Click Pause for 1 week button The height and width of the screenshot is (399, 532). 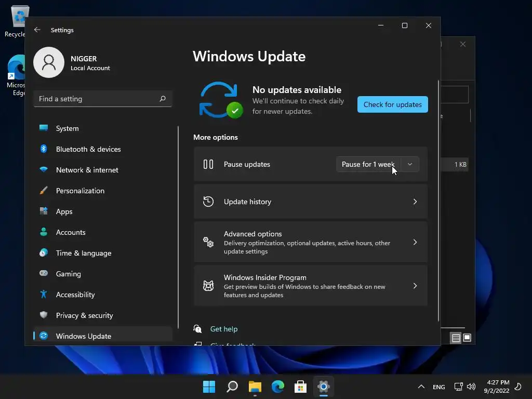tap(368, 164)
